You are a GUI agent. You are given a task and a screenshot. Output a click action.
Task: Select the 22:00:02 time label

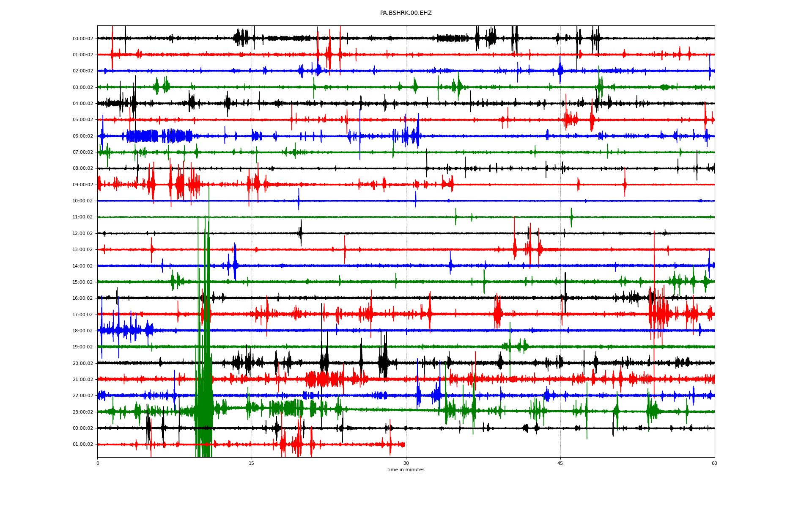point(82,396)
